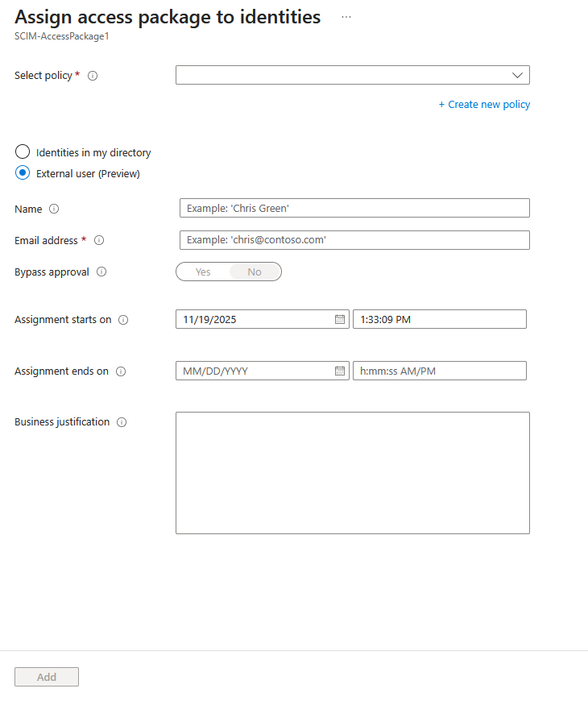The height and width of the screenshot is (701, 588).
Task: Click the ellipsis next to the page title
Action: click(x=346, y=16)
